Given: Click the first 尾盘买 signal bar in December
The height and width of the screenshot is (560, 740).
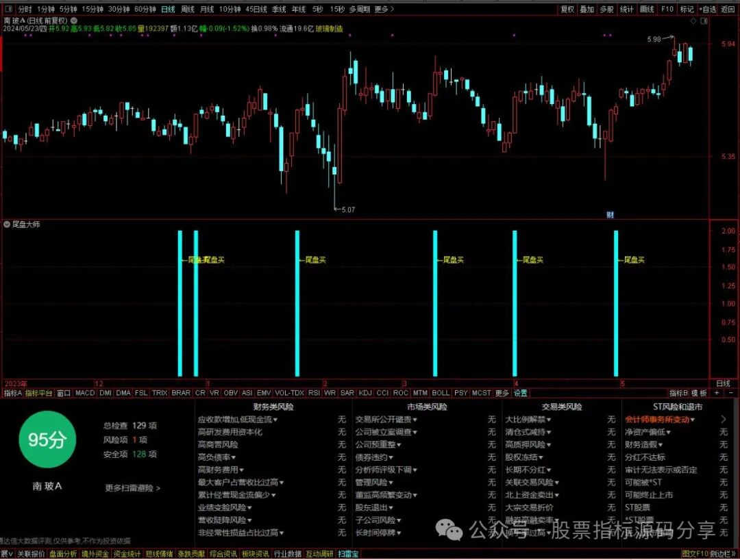Looking at the screenshot, I should 180,303.
